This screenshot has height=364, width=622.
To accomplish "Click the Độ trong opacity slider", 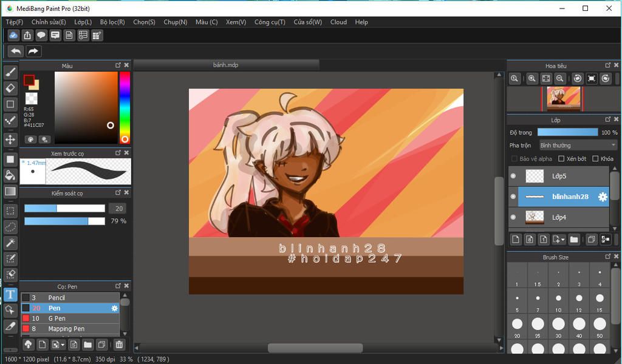I will (568, 132).
